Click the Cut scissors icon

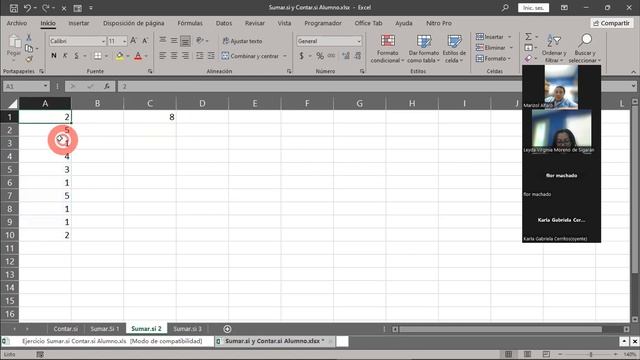coord(29,38)
